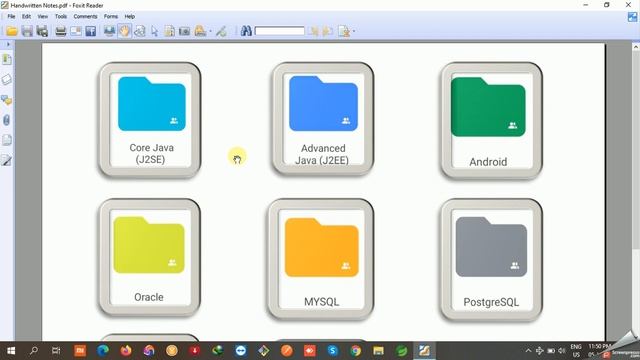Open the Bookmarks panel in sidebar
The height and width of the screenshot is (360, 640).
coord(7,60)
